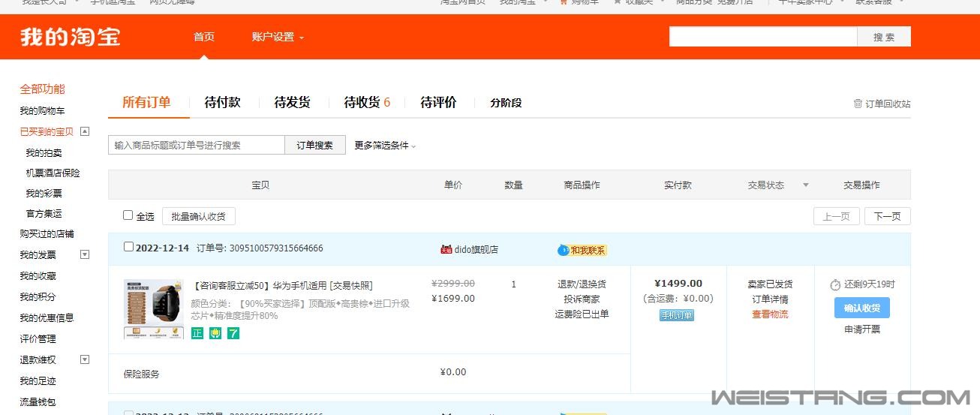
Task: Click the 订单搜索 button
Action: (x=314, y=145)
